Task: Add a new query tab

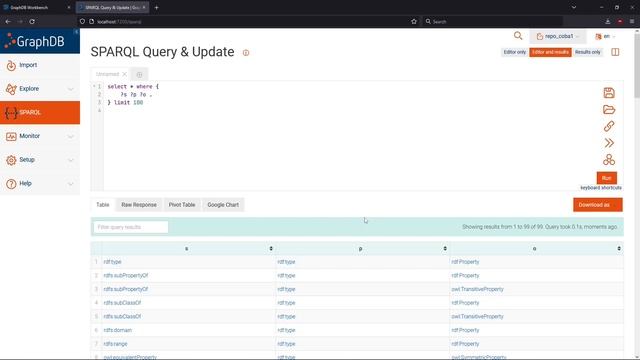Action: pos(140,74)
